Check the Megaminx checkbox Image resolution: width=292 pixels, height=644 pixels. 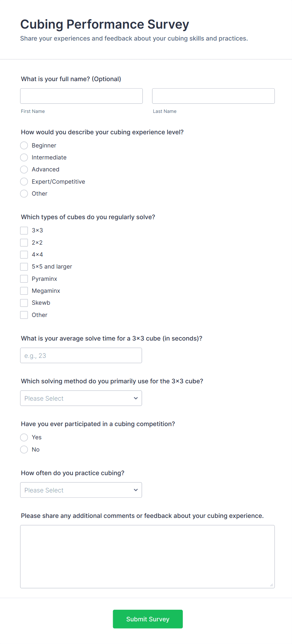coord(24,291)
